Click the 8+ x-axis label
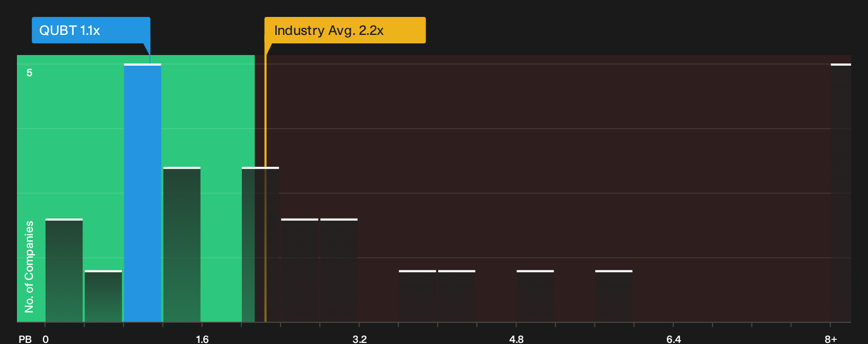Image resolution: width=868 pixels, height=344 pixels. pos(831,339)
